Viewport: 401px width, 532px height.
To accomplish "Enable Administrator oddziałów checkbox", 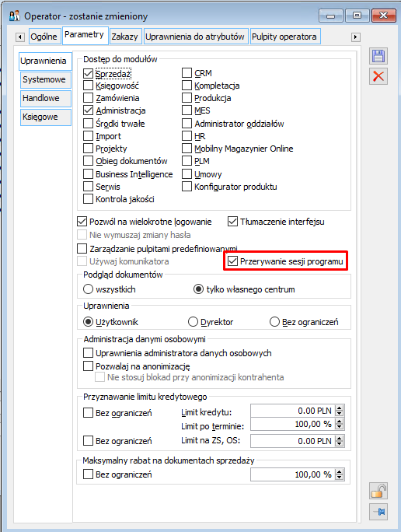I will pyautogui.click(x=187, y=123).
